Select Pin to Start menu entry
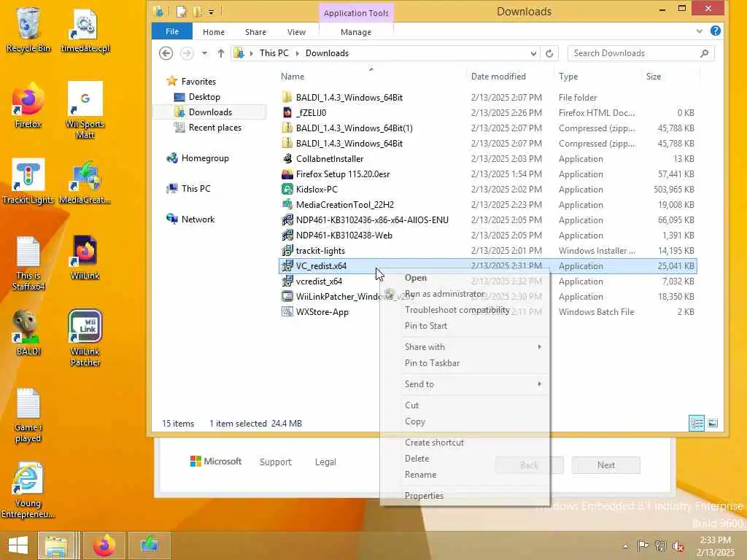This screenshot has height=560, width=747. (x=465, y=326)
